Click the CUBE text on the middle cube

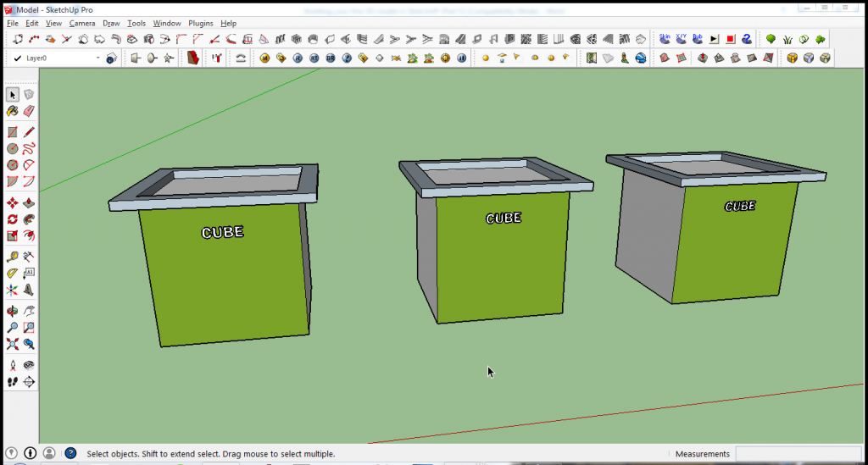pyautogui.click(x=504, y=219)
